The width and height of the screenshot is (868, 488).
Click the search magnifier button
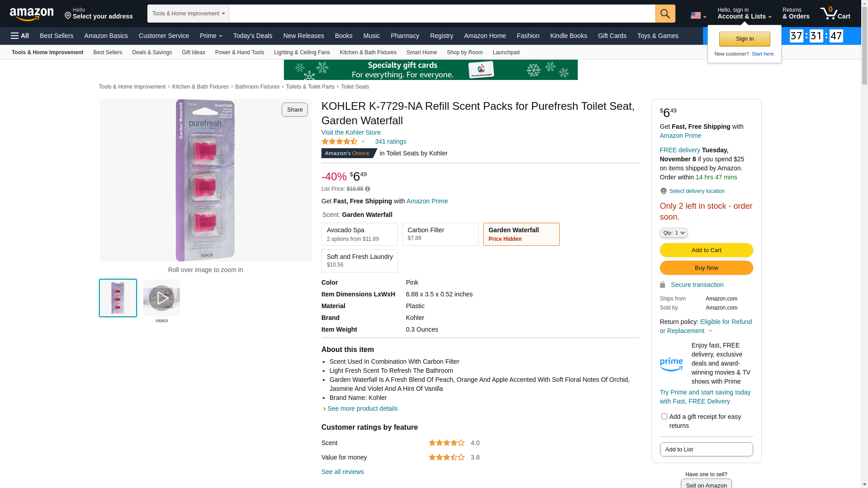click(665, 14)
